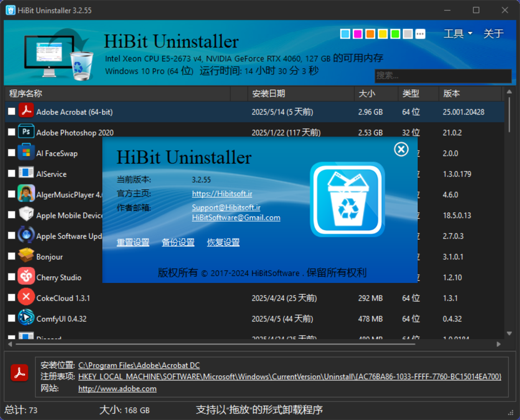Enable the ComfyUI 0.4.32 checkbox
This screenshot has height=420, width=520.
tap(12, 318)
